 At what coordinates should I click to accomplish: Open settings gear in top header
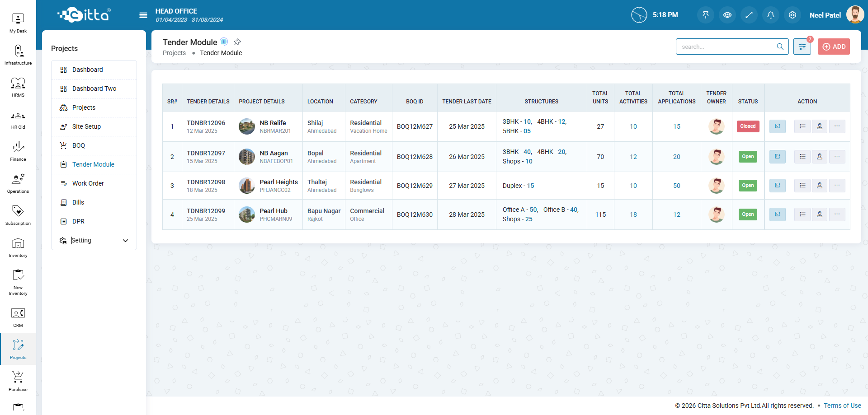point(792,15)
